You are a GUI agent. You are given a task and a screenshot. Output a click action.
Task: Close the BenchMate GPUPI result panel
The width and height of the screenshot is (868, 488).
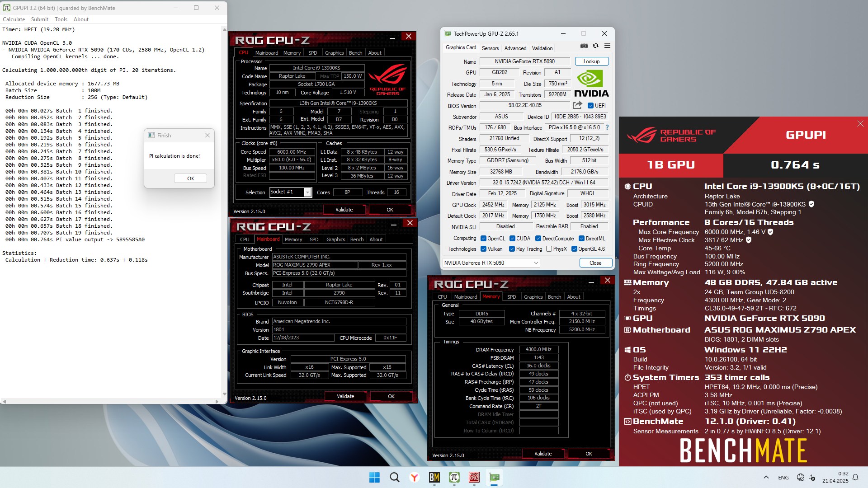(860, 124)
